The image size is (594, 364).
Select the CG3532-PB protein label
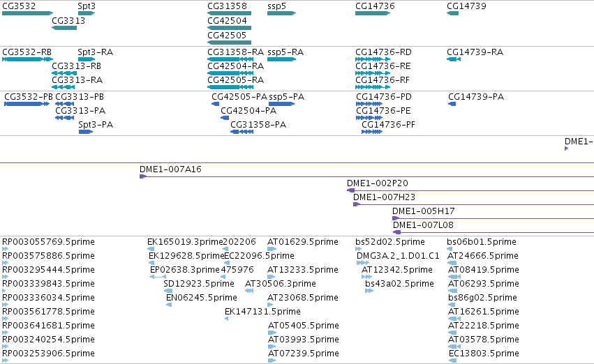pos(29,97)
